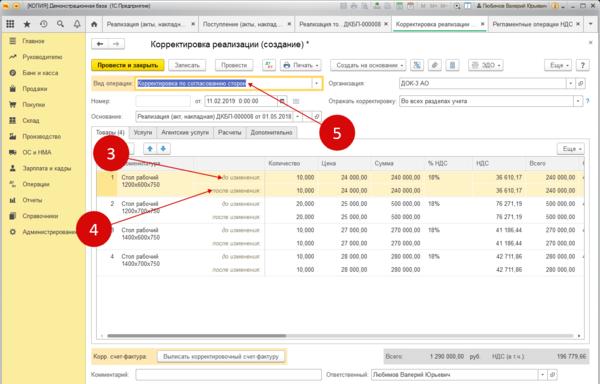Sort by Количество column header
Screen dimensions: 600x384
coord(291,163)
